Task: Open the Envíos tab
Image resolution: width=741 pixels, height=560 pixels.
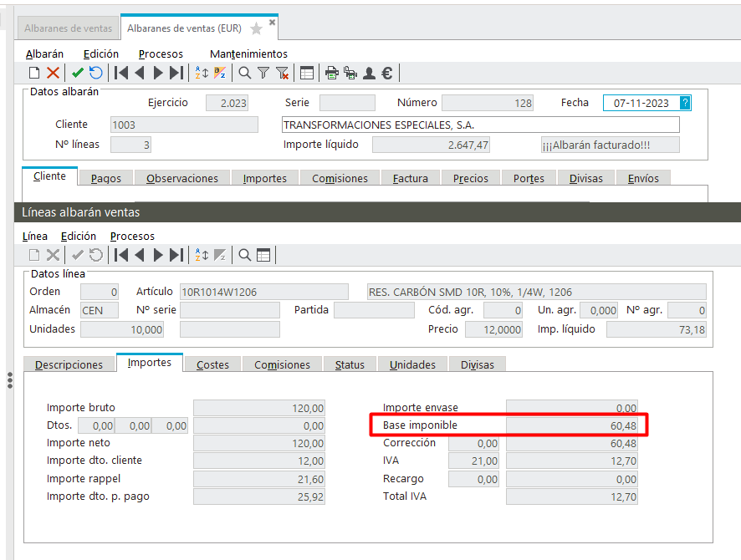Action: click(x=643, y=178)
